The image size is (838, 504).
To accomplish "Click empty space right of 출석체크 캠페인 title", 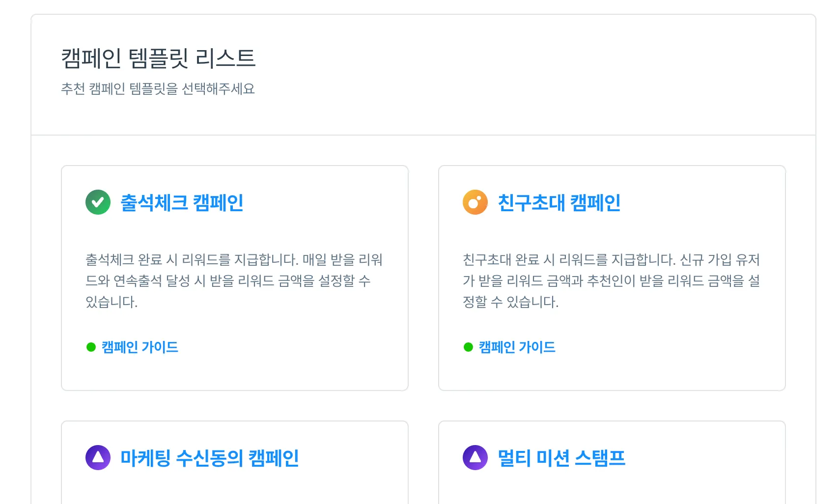I will click(x=324, y=203).
